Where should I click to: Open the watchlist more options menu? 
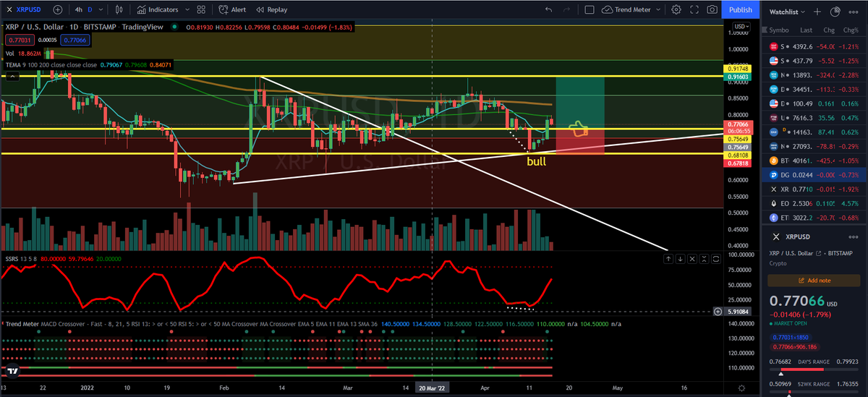click(854, 12)
